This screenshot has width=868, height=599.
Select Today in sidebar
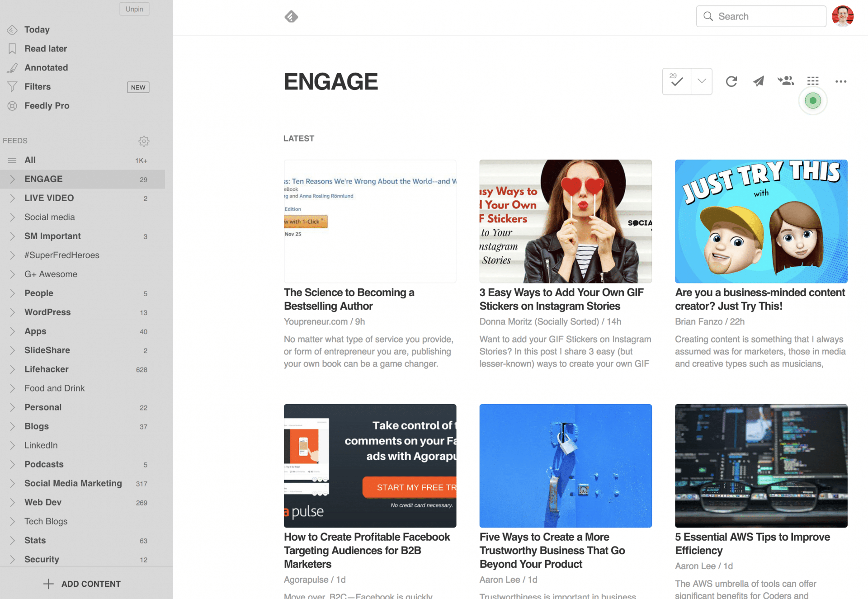[37, 30]
